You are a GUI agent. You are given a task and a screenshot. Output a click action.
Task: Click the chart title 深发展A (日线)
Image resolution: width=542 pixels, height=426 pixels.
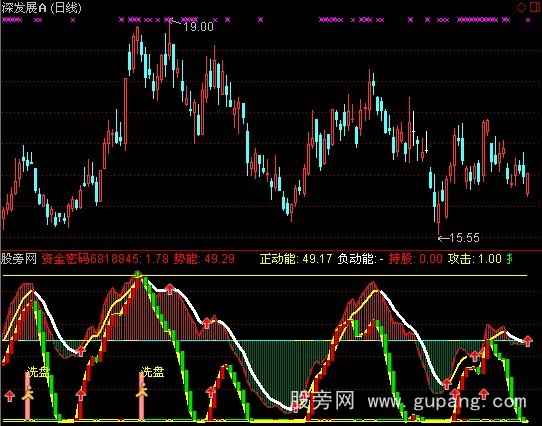point(42,8)
